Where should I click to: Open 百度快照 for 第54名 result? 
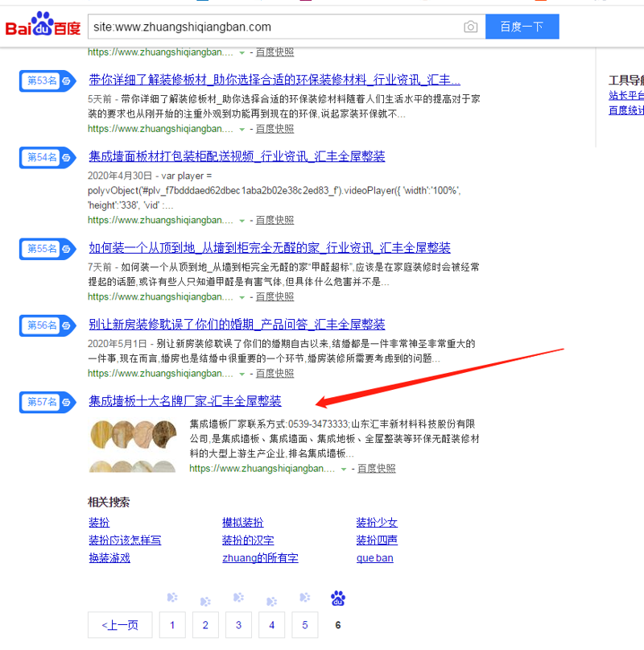[x=275, y=220]
